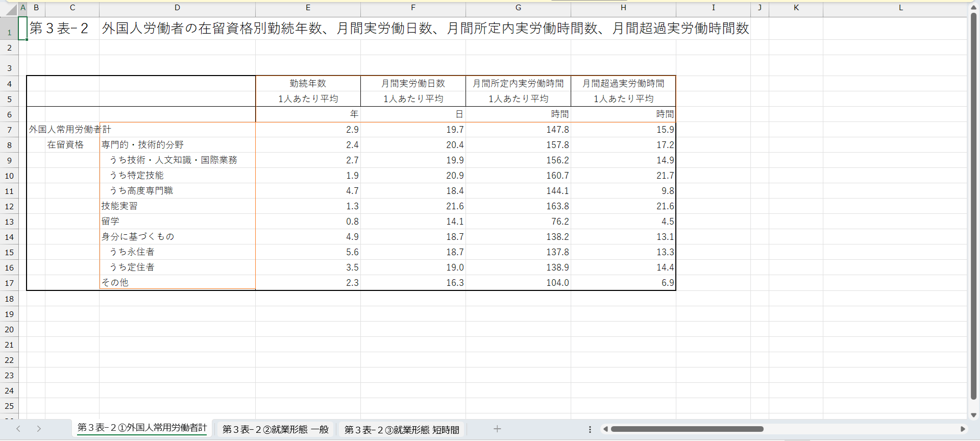The height and width of the screenshot is (441, 980).
Task: Click the three-dot sheet bar options handle
Action: pos(590,429)
